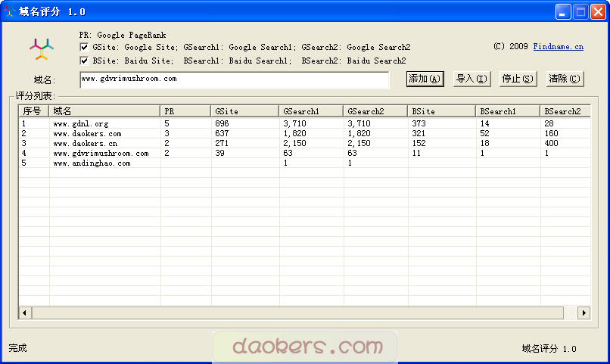Select row www.daokers.cn
Screen dimensions: 610x364
tap(304, 143)
